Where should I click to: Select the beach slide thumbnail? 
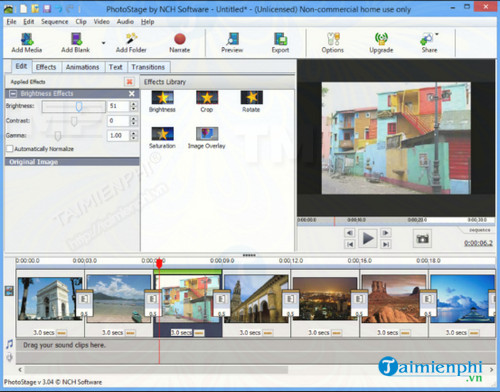tap(119, 299)
